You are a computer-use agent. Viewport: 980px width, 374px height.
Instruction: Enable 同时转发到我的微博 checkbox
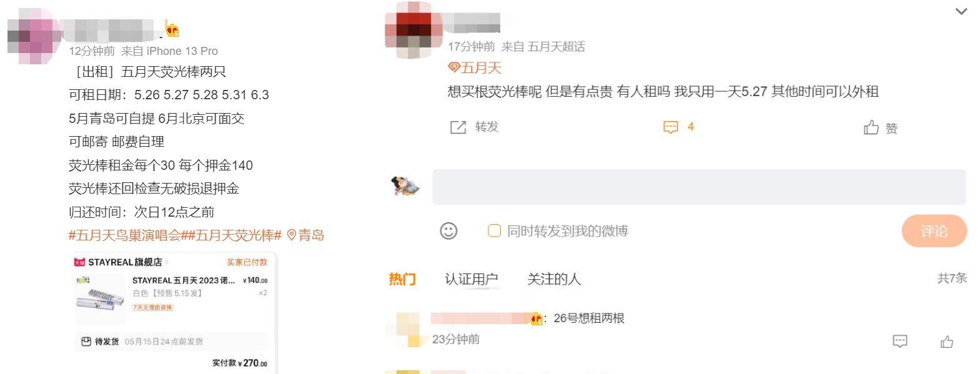tap(494, 231)
